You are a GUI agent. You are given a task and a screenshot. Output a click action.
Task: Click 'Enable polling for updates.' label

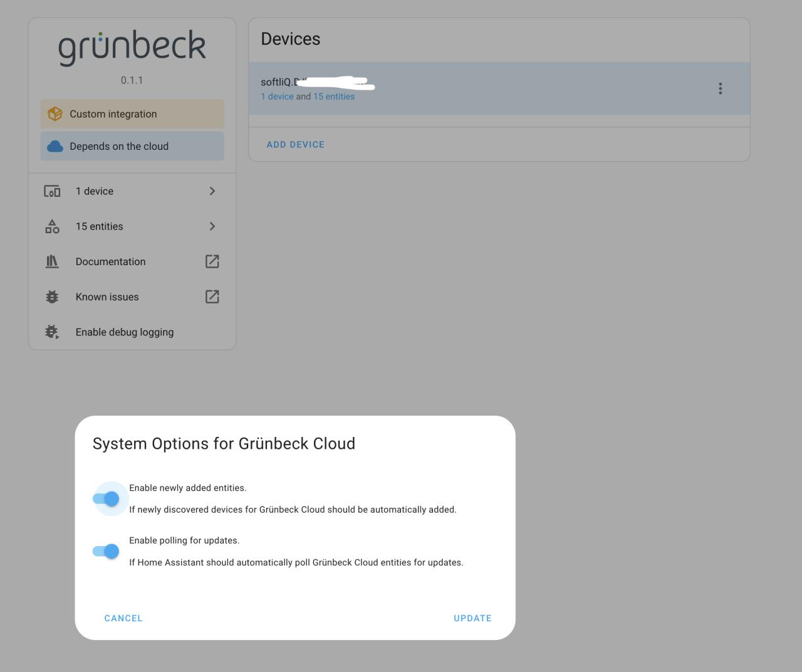tap(184, 540)
